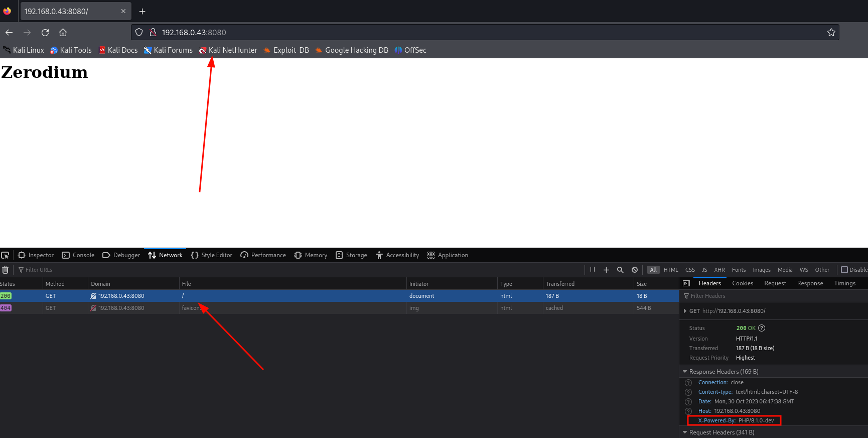
Task: Clear the network request log
Action: (x=6, y=270)
